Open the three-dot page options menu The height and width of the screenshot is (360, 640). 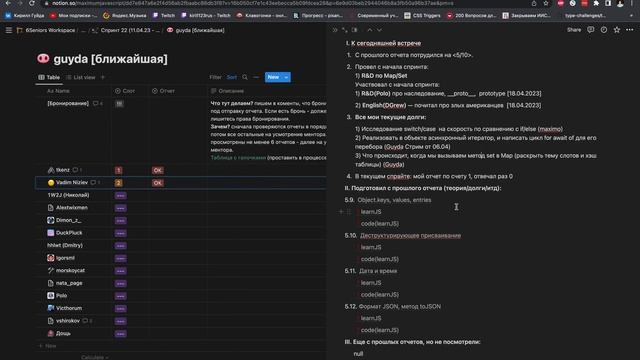[630, 30]
